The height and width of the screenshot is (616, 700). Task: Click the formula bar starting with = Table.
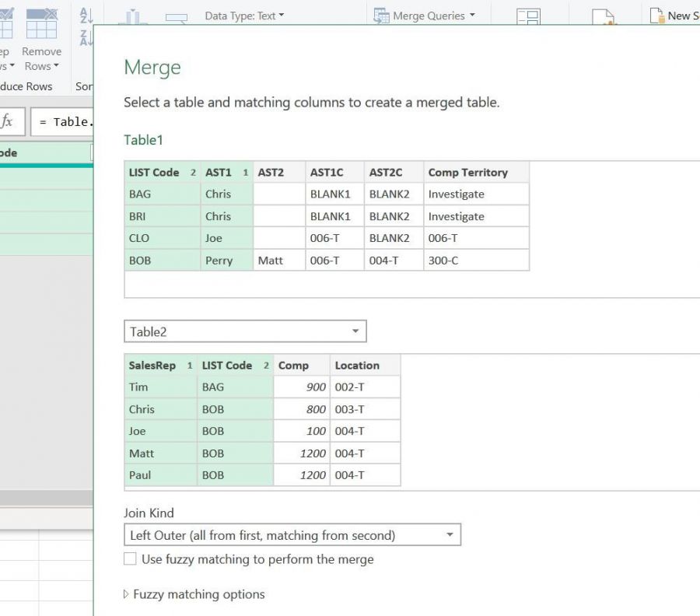pos(62,121)
